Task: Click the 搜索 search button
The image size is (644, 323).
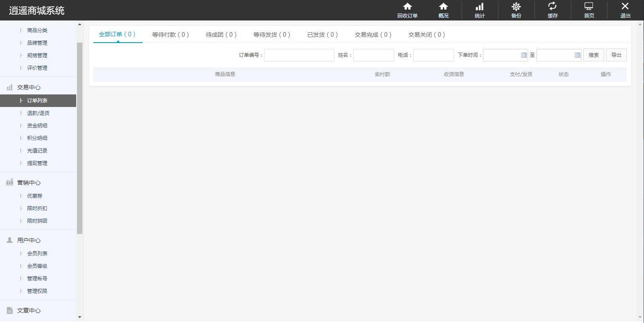Action: [593, 55]
